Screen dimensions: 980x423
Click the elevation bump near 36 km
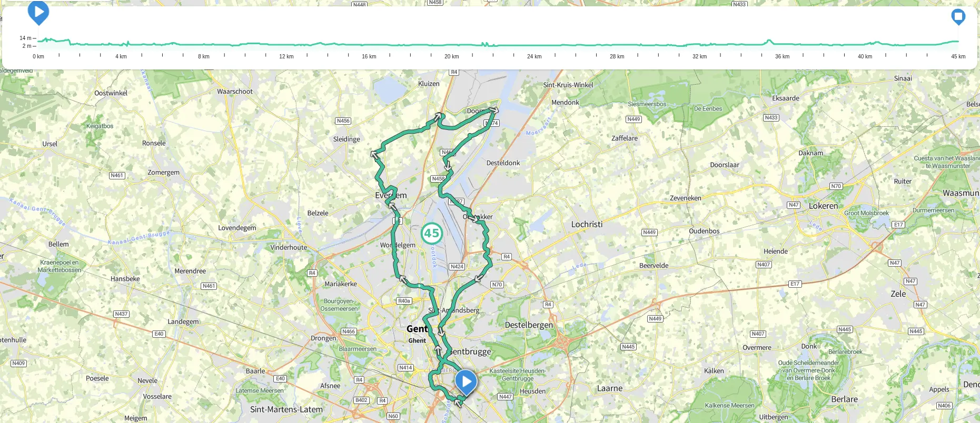tap(769, 41)
